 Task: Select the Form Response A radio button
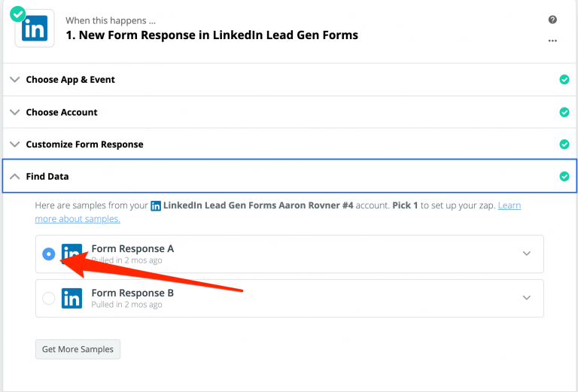click(49, 254)
